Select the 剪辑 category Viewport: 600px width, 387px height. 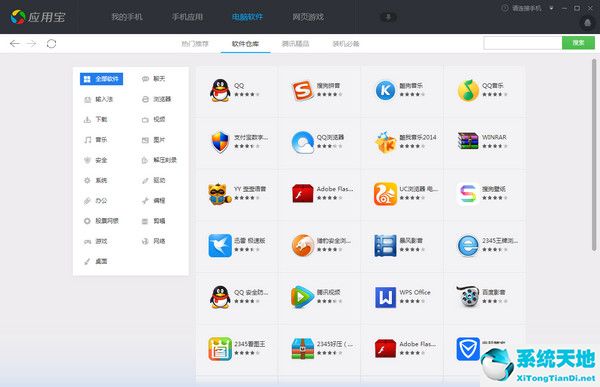(x=153, y=221)
